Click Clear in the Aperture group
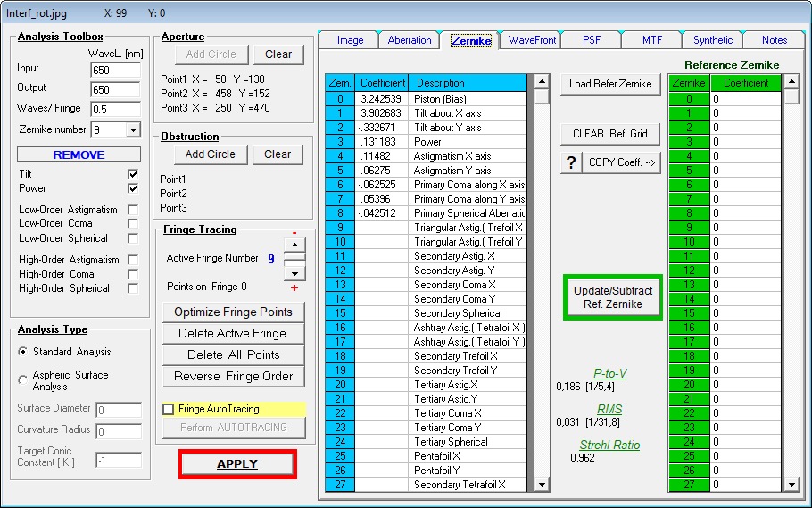Viewport: 812px width, 508px height. [278, 54]
